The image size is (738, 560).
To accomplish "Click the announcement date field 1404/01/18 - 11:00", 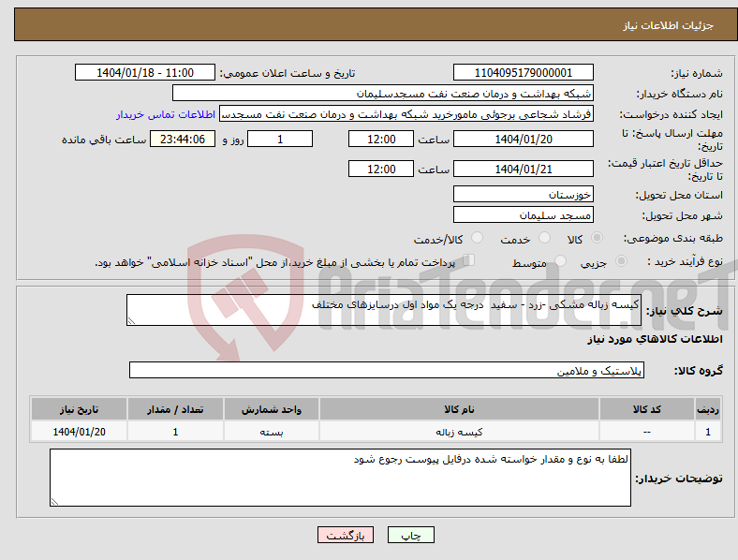I will point(145,72).
